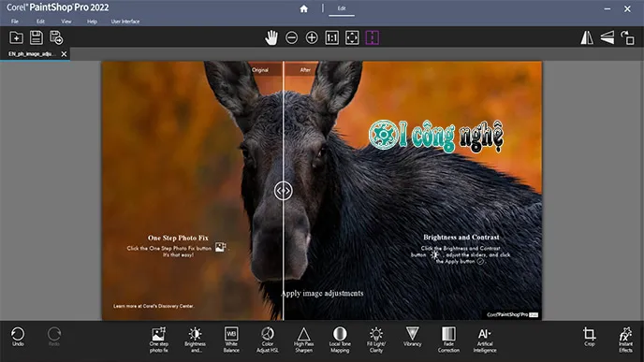Image resolution: width=644 pixels, height=362 pixels.
Task: Select the Crop tool
Action: [x=590, y=337]
